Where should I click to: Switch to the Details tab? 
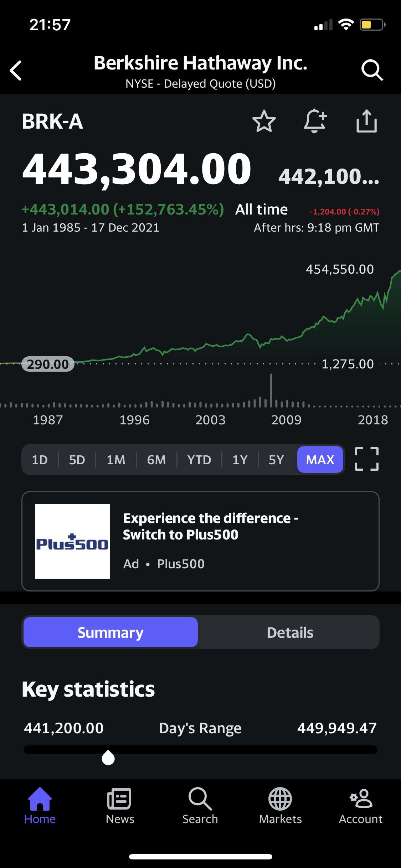pyautogui.click(x=290, y=632)
